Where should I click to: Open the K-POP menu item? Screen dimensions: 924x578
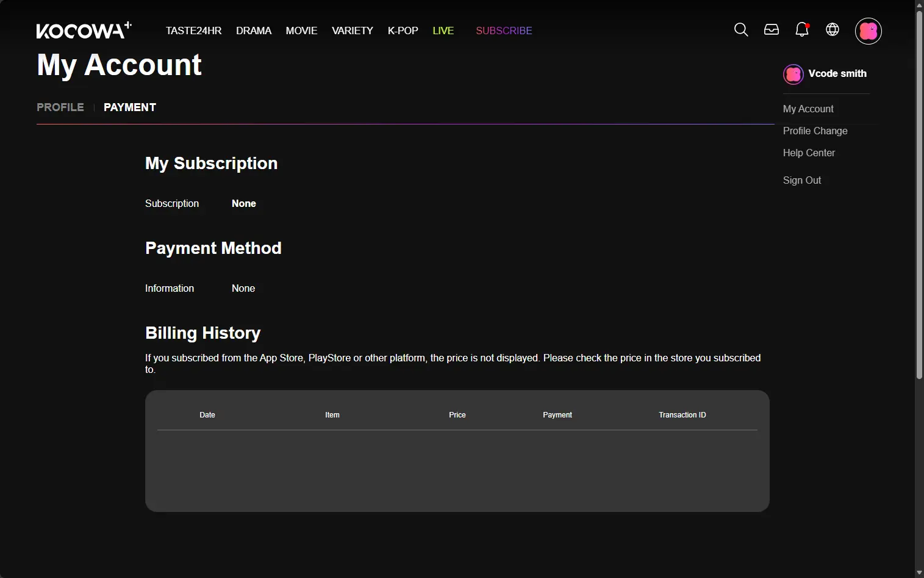(403, 31)
